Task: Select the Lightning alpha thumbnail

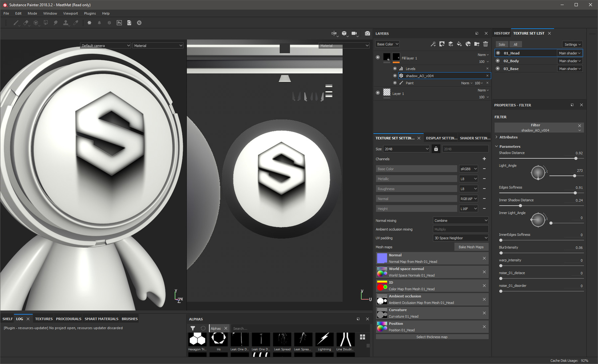Action: pyautogui.click(x=324, y=339)
